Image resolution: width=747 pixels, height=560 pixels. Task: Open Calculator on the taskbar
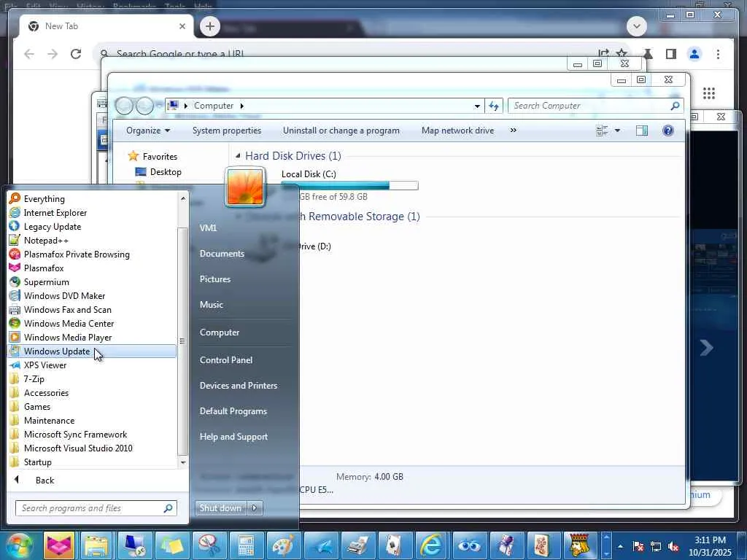pos(246,545)
